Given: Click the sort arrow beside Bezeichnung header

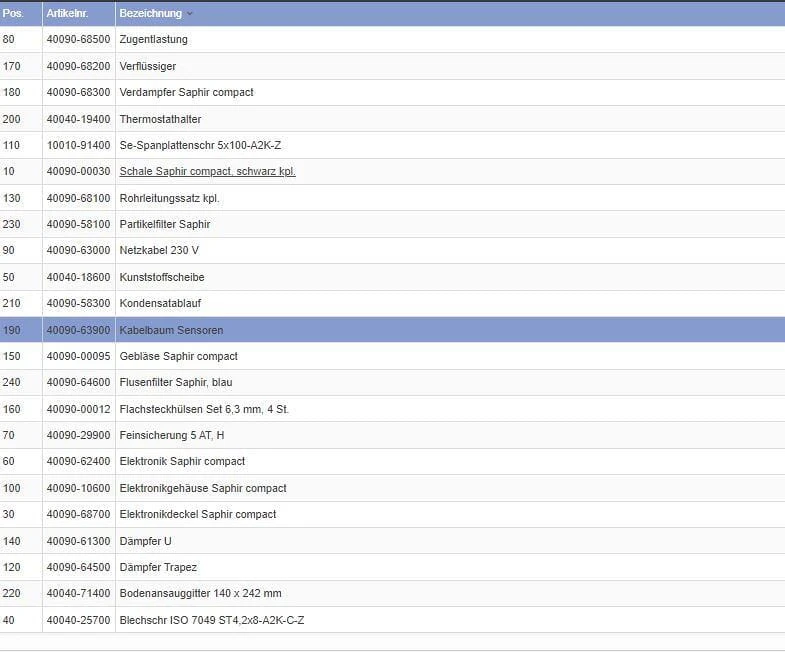Looking at the screenshot, I should [x=190, y=14].
